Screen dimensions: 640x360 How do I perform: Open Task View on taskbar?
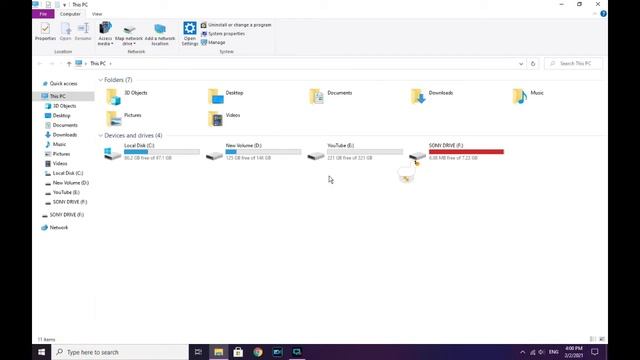point(198,352)
